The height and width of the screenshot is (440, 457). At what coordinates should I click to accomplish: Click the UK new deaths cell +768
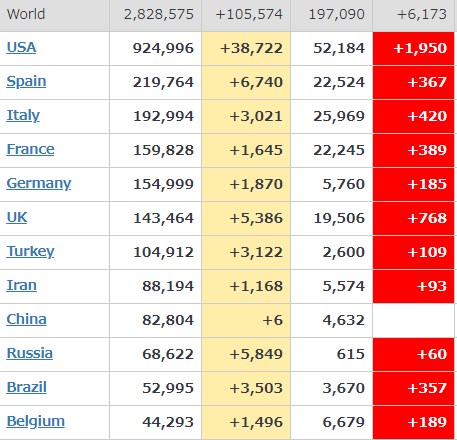413,218
